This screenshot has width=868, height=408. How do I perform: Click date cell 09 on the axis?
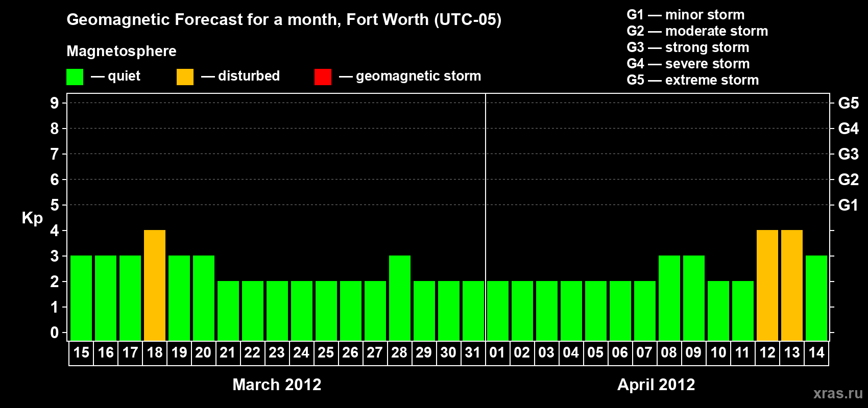pyautogui.click(x=693, y=353)
